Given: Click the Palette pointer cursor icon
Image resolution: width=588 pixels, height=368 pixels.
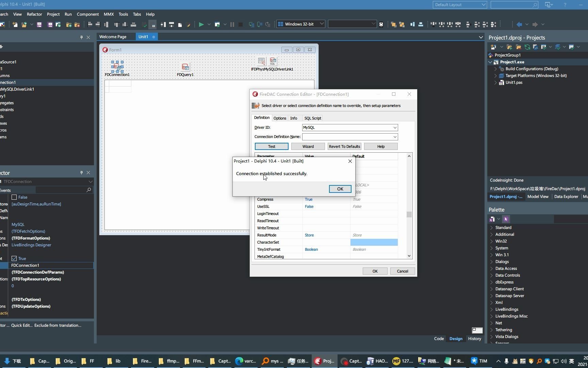Looking at the screenshot, I should (x=506, y=219).
